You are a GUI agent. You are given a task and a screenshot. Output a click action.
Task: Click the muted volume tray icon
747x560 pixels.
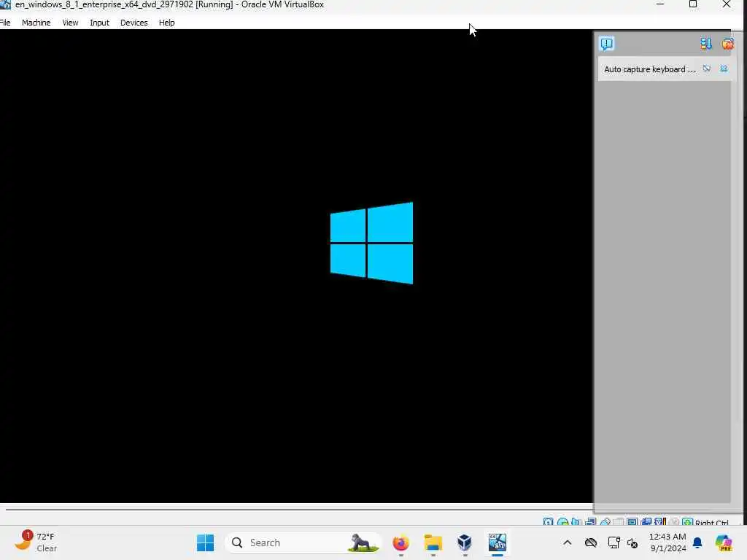632,542
